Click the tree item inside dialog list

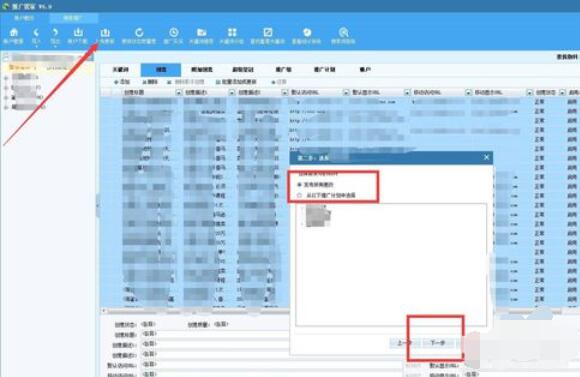tap(317, 215)
